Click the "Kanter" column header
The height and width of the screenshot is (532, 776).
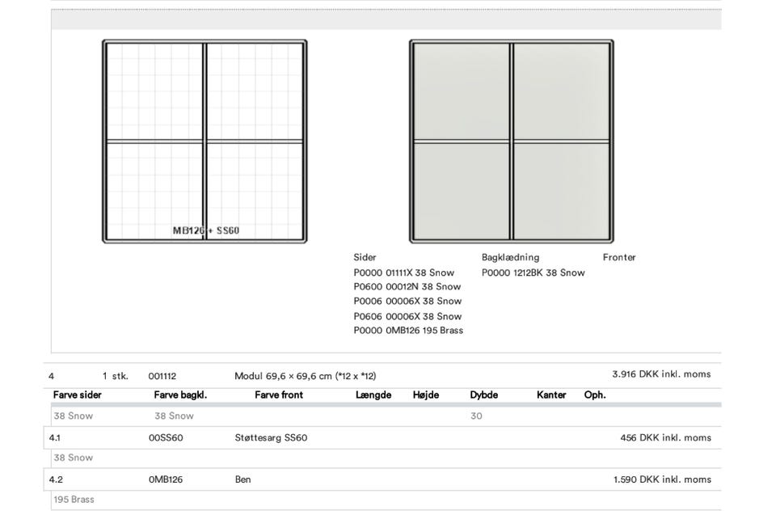(x=551, y=395)
